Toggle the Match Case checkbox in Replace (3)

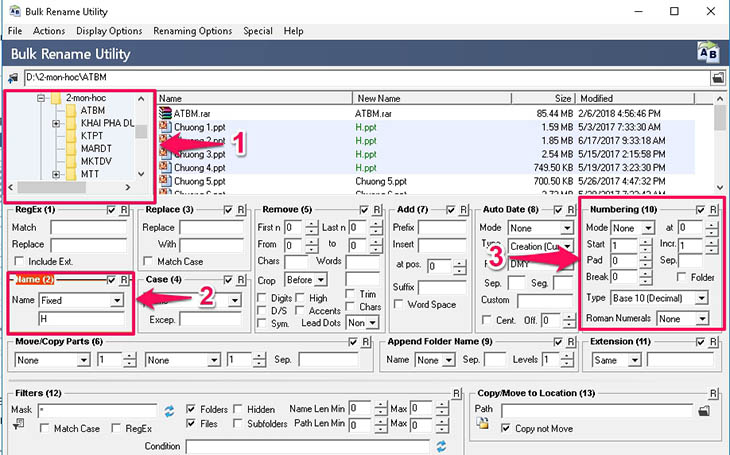pyautogui.click(x=148, y=261)
